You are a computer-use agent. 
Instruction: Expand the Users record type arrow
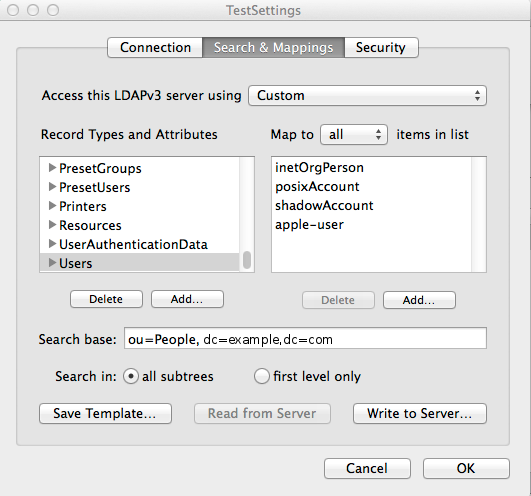pyautogui.click(x=52, y=262)
